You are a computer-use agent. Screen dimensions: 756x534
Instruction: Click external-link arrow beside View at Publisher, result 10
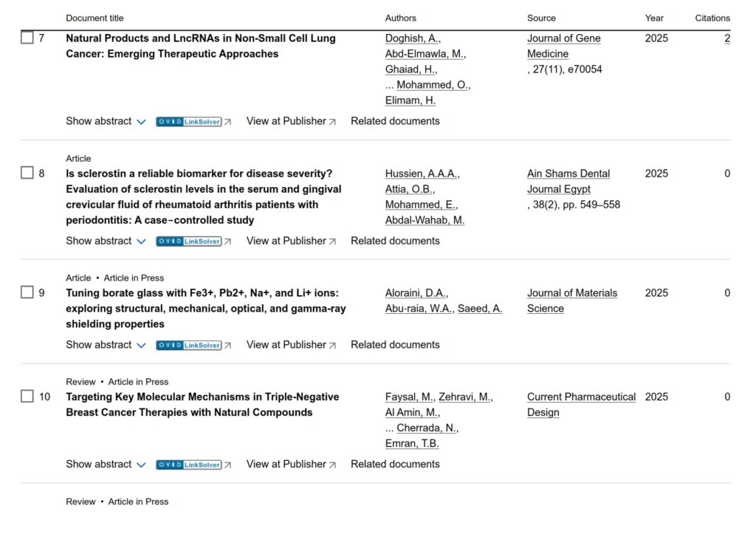coord(332,465)
